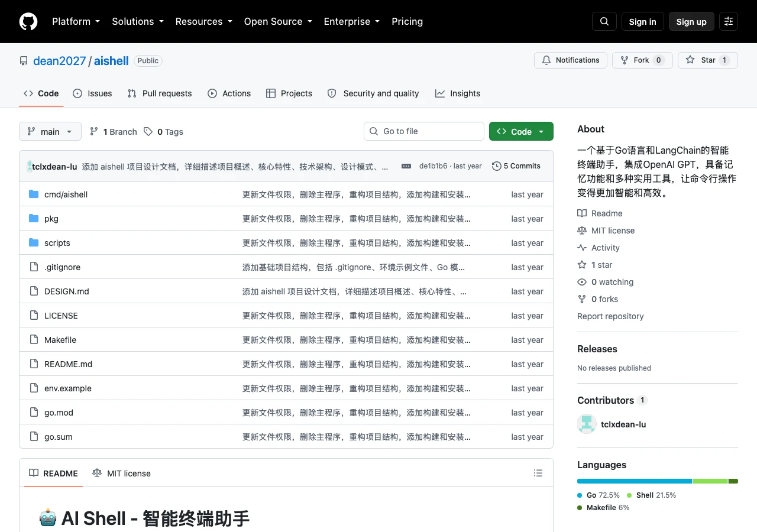Open the de1b1b6 commit hash link
The height and width of the screenshot is (532, 757).
[433, 166]
